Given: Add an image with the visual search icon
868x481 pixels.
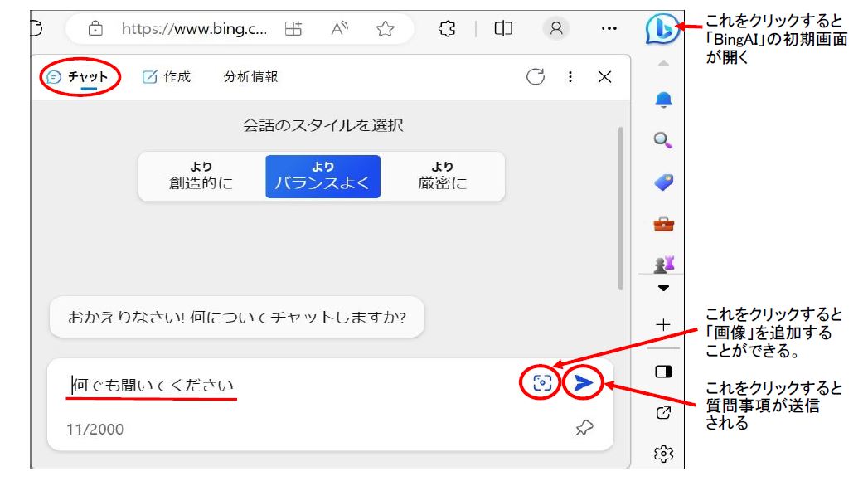Looking at the screenshot, I should (x=542, y=382).
